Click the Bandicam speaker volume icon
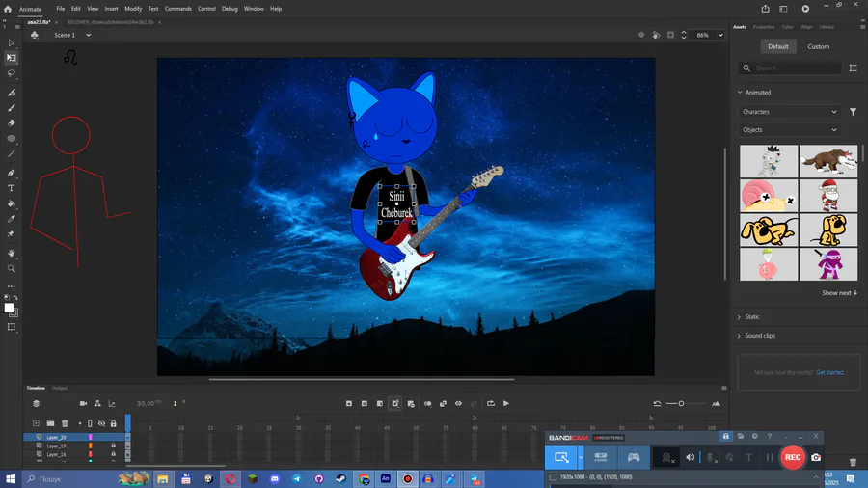Viewport: 868px width, 488px height. (690, 457)
